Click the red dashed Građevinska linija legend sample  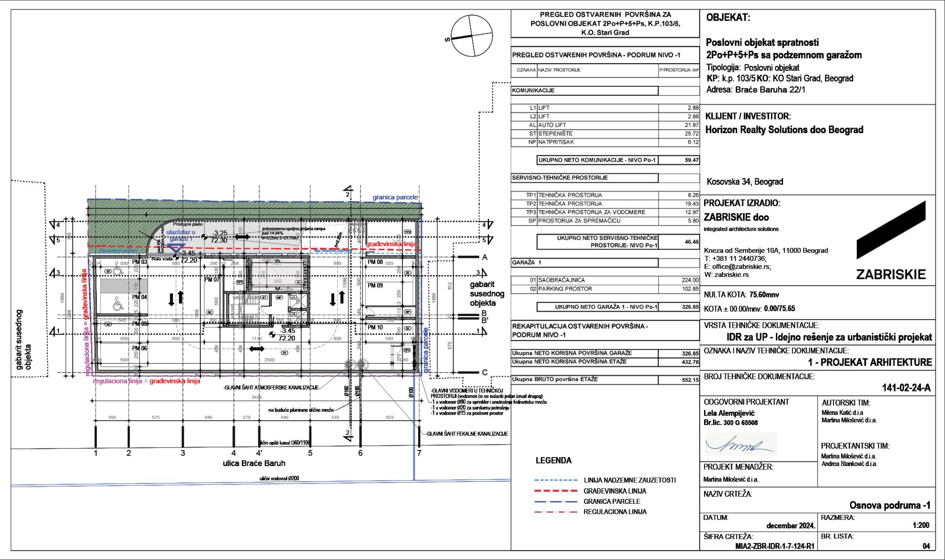click(556, 491)
